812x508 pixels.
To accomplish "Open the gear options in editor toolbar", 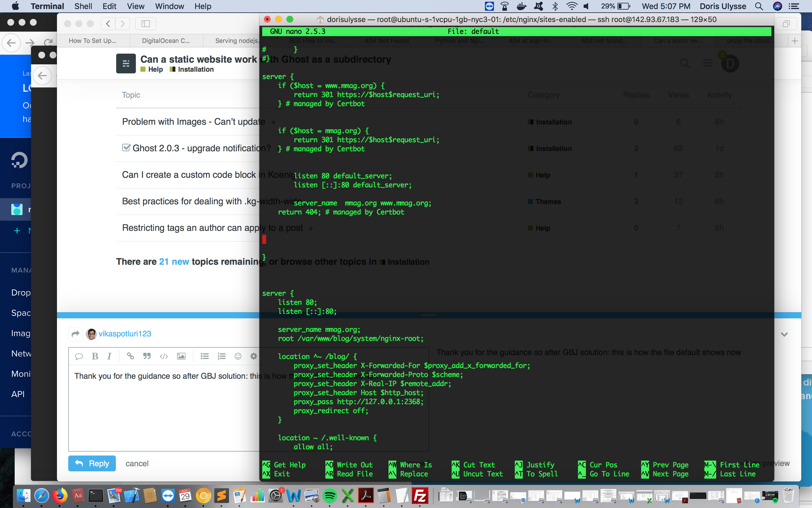I will coord(254,356).
